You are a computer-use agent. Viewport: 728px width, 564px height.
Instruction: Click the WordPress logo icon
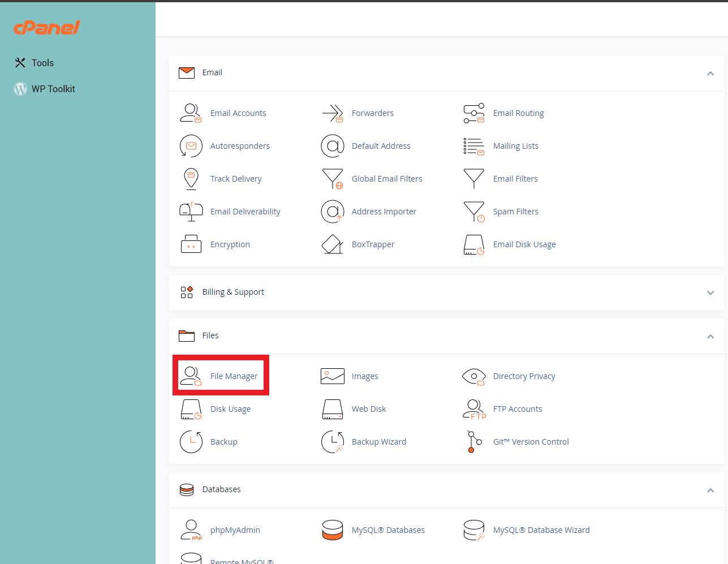pyautogui.click(x=20, y=89)
